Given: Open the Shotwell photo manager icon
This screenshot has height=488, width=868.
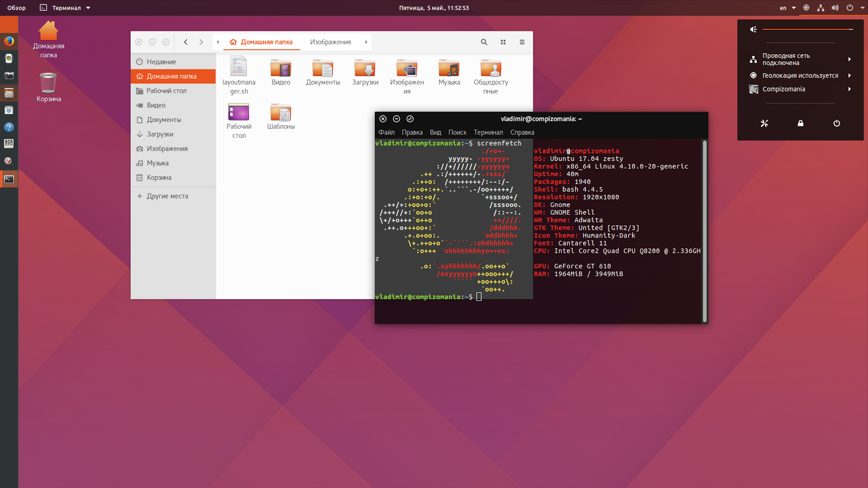Looking at the screenshot, I should (x=9, y=76).
